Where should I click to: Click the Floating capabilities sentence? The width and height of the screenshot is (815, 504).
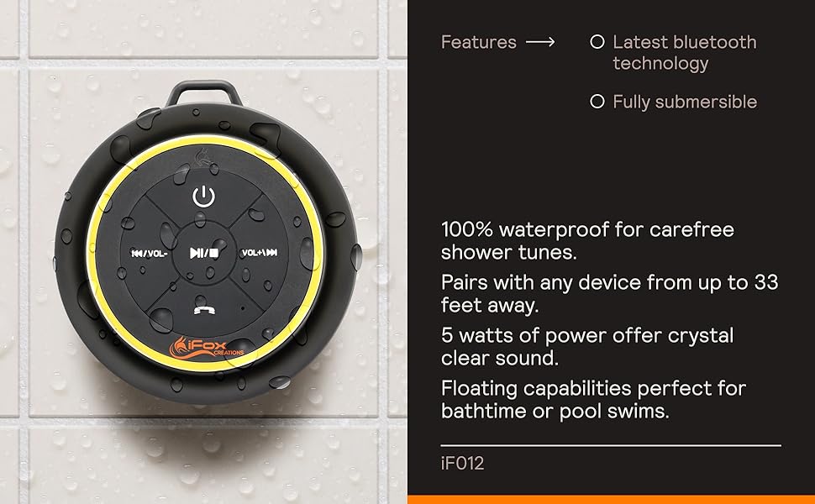pyautogui.click(x=593, y=400)
